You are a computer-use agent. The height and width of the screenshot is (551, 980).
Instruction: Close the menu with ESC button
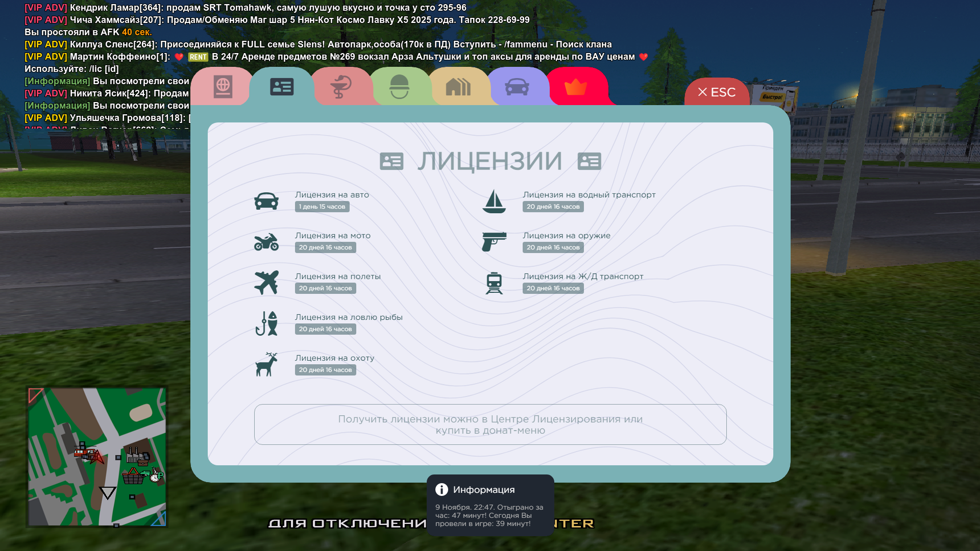click(x=717, y=92)
